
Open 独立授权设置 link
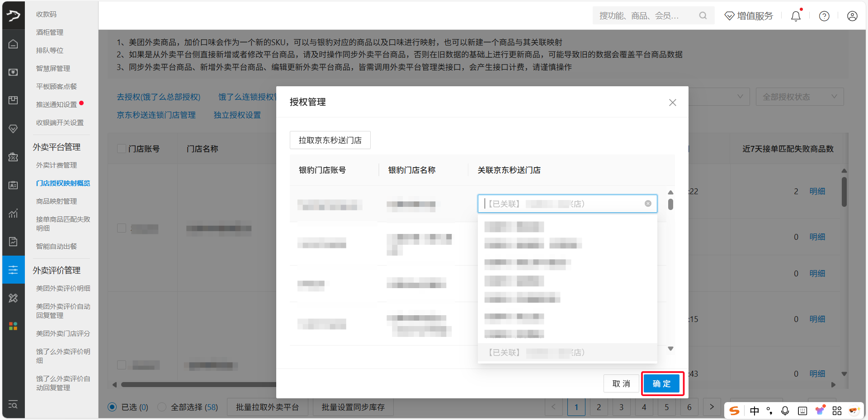(237, 115)
